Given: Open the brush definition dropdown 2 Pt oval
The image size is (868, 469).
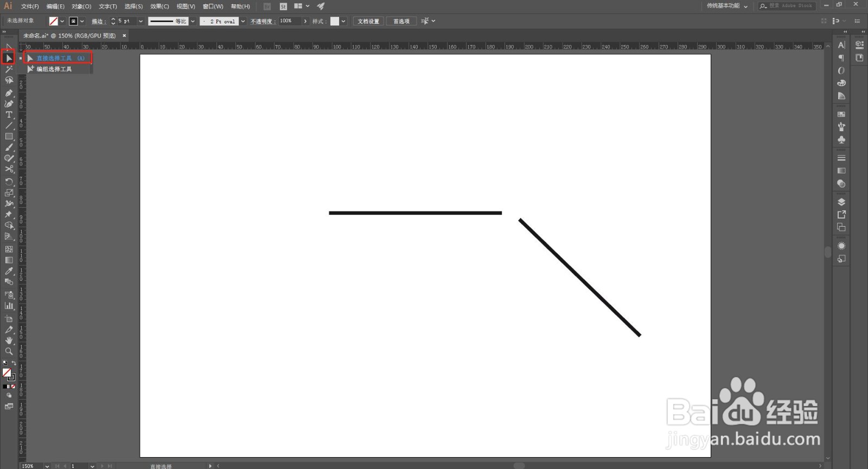Looking at the screenshot, I should pyautogui.click(x=243, y=21).
